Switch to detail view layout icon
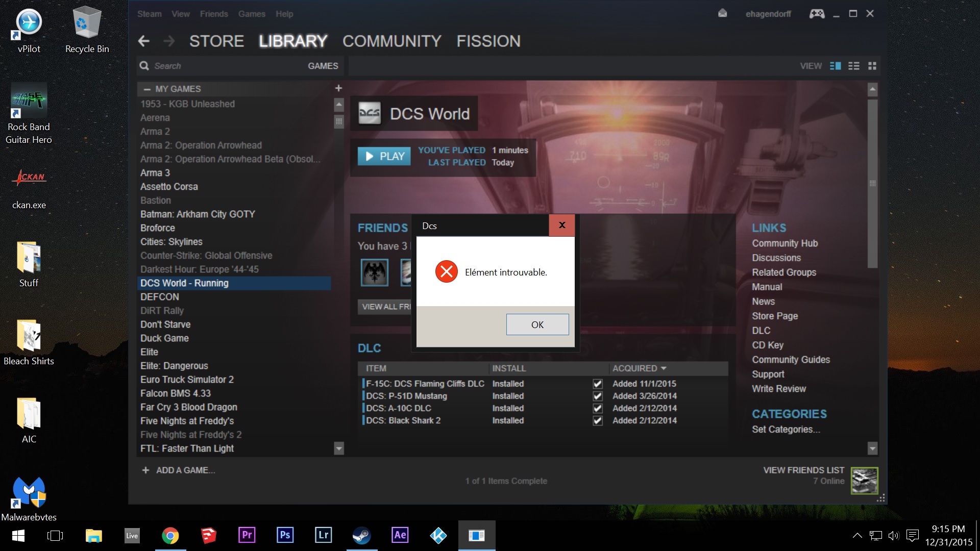The height and width of the screenshot is (551, 980). [x=836, y=66]
